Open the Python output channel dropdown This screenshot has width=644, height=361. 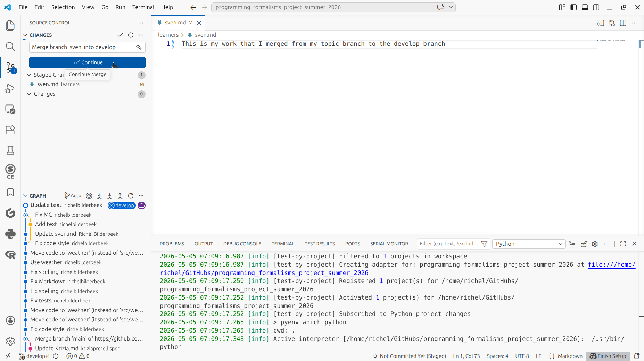pos(529,244)
